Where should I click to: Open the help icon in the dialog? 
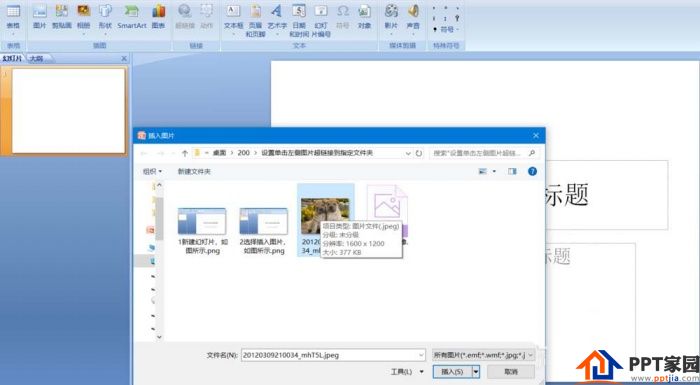[x=532, y=171]
